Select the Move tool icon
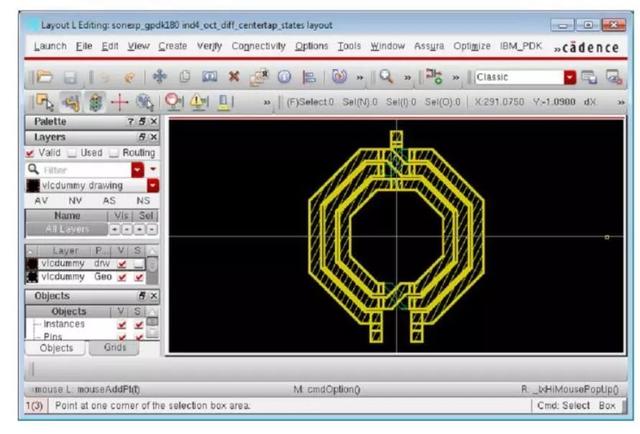640x434 pixels. click(x=159, y=76)
